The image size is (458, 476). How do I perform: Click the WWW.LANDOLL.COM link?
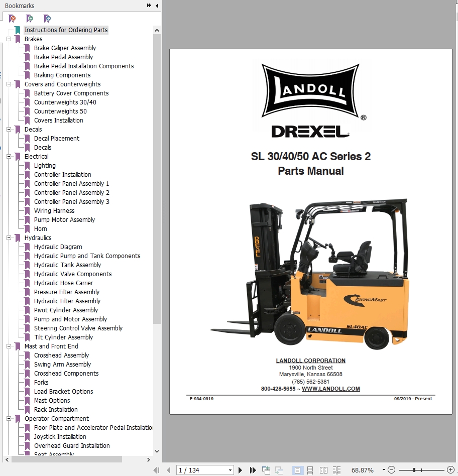(331, 389)
